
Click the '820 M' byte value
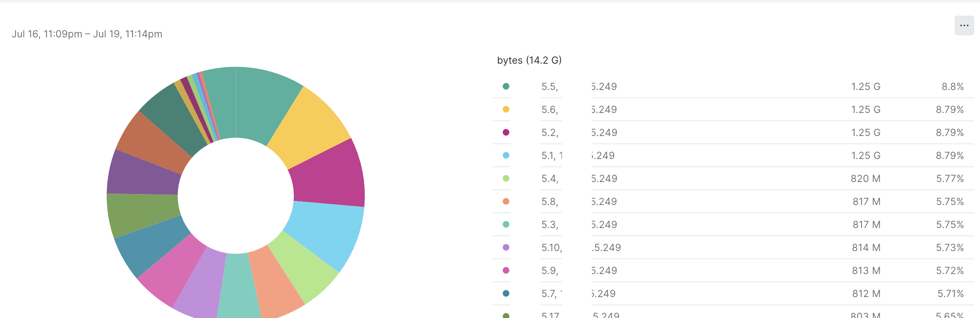coord(866,179)
